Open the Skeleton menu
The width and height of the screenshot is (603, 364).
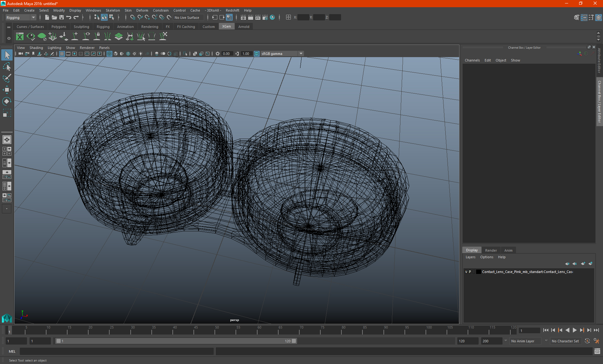tap(112, 10)
